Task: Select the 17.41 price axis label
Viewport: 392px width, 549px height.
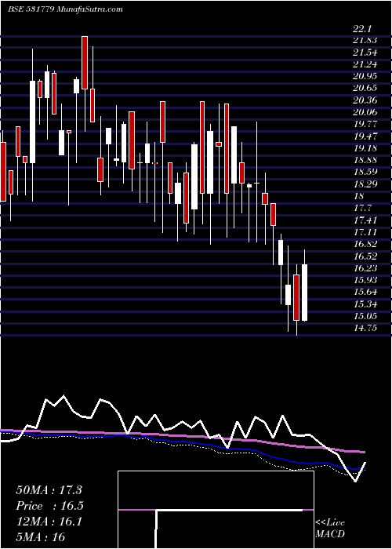Action: tap(365, 220)
